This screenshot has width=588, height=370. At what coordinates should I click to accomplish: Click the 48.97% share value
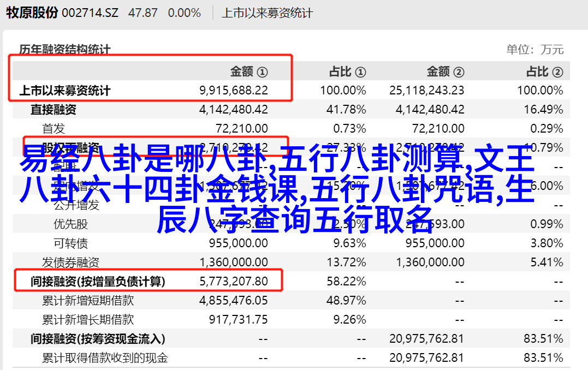click(x=346, y=301)
